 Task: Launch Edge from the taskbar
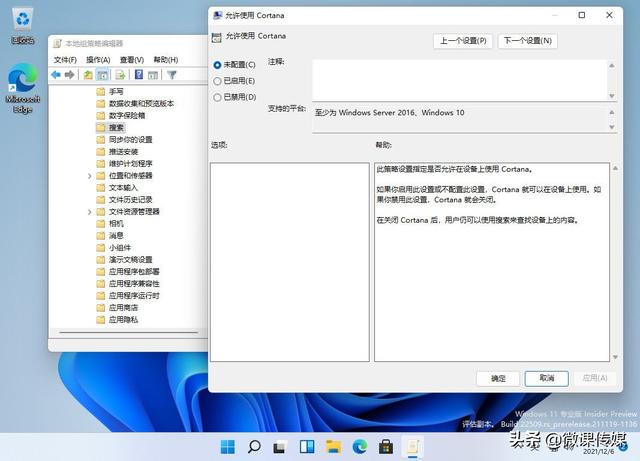pos(360,447)
